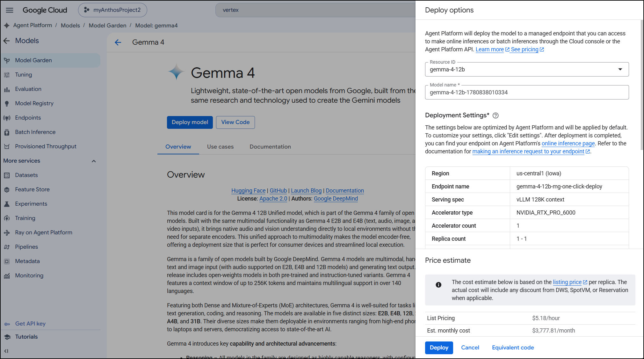Viewport: 644px width, 359px height.
Task: Click the Provisioned Throughput icon
Action: [x=7, y=147]
